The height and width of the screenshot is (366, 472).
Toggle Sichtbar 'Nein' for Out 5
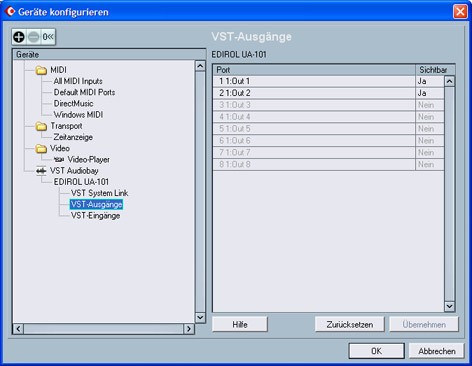click(x=430, y=129)
